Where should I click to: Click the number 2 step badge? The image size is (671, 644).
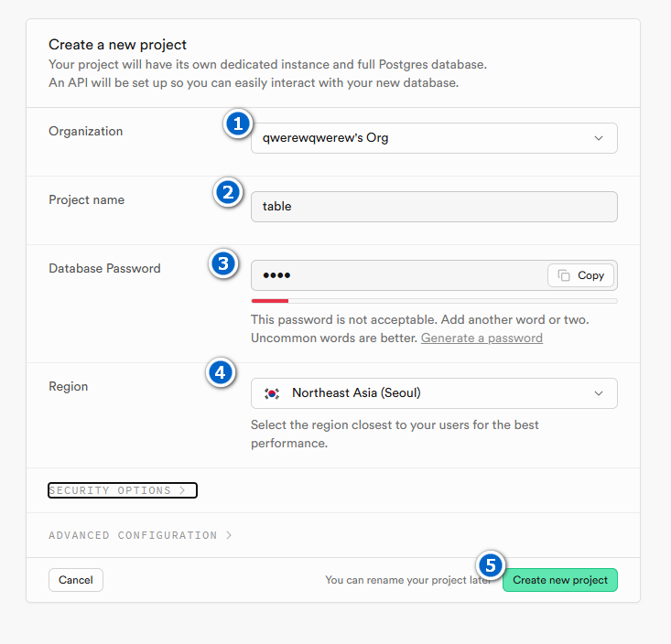pos(227,192)
